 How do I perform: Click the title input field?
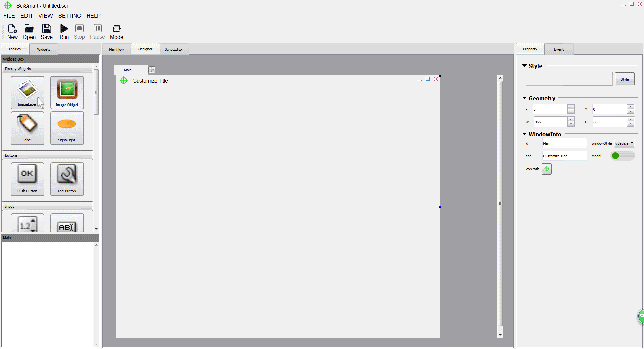(x=564, y=156)
